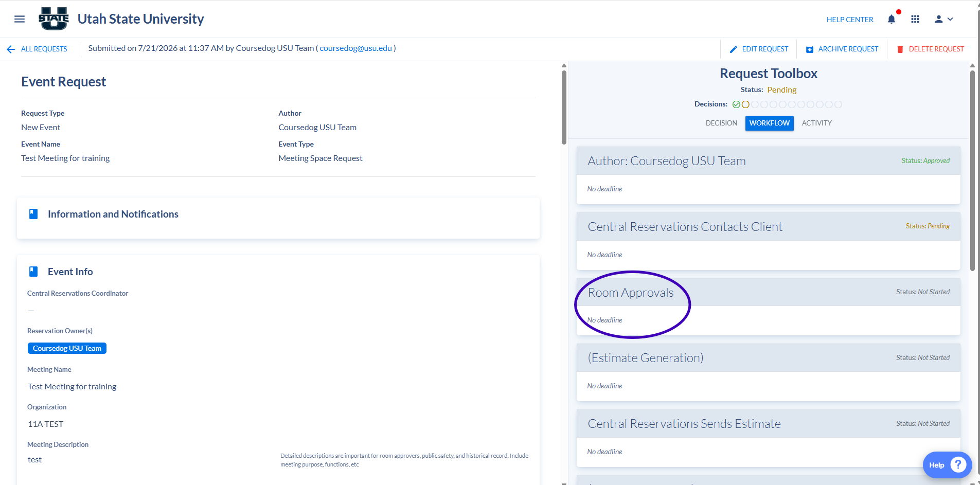The image size is (980, 485).
Task: Click the pending yellow decision circle
Action: (x=745, y=104)
